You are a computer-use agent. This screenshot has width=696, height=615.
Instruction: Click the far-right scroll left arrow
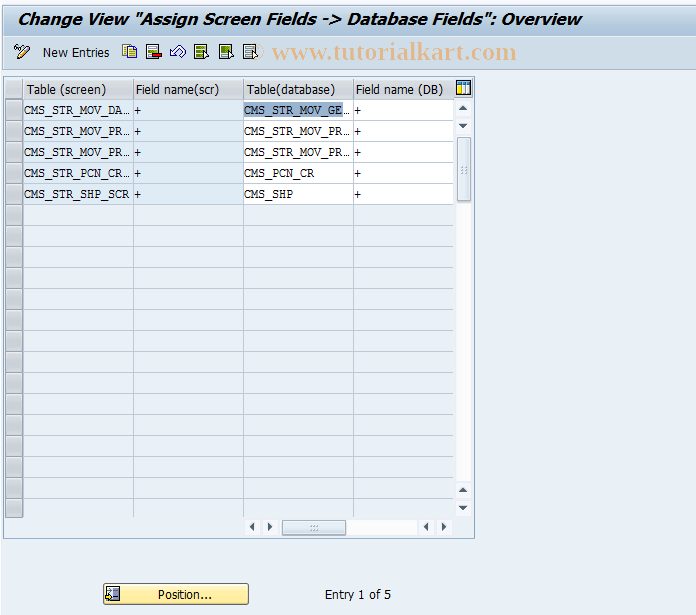pyautogui.click(x=426, y=527)
